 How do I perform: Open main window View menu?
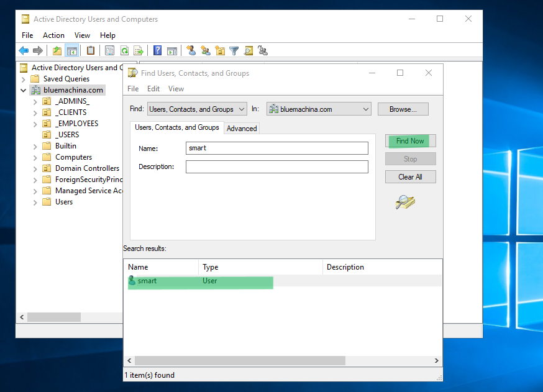tap(82, 35)
